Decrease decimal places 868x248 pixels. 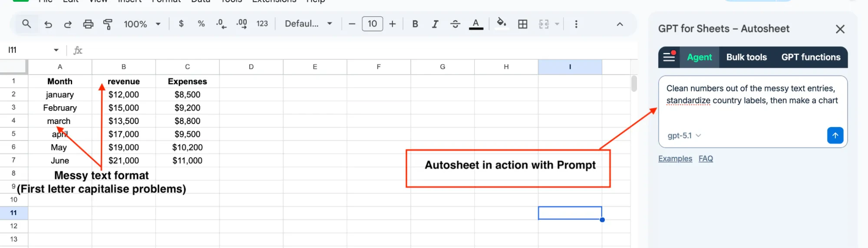click(221, 24)
